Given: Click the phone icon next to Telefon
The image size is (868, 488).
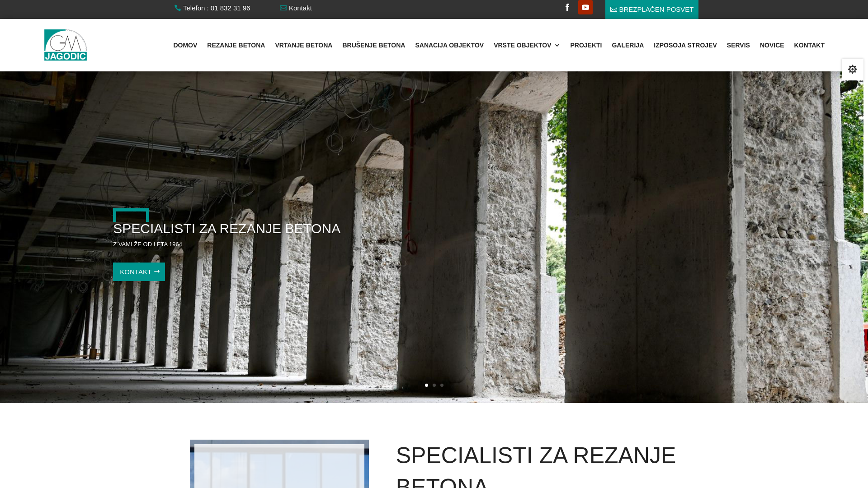Looking at the screenshot, I should [178, 8].
